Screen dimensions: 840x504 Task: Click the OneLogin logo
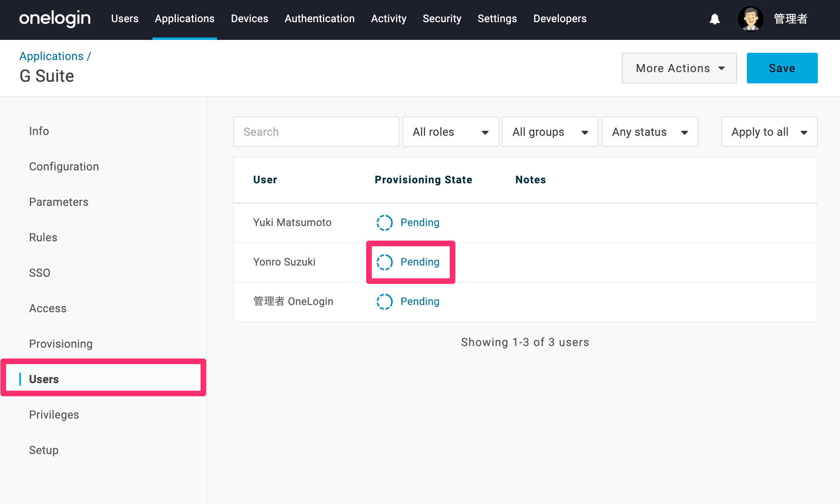(x=55, y=19)
